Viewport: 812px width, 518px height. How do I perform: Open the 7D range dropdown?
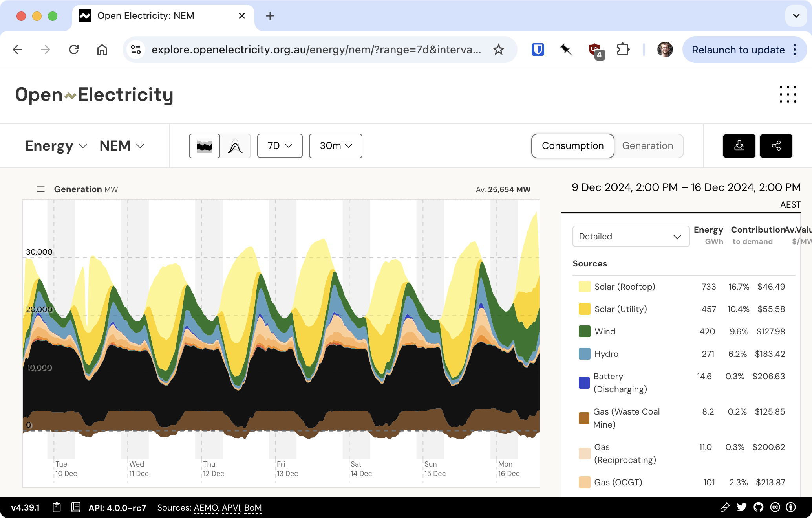280,146
